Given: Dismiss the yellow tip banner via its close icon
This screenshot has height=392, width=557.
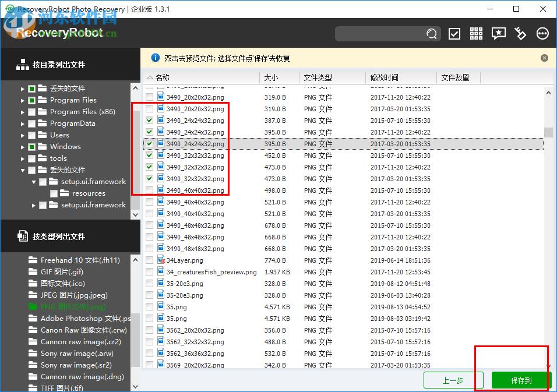Looking at the screenshot, I should (x=544, y=58).
